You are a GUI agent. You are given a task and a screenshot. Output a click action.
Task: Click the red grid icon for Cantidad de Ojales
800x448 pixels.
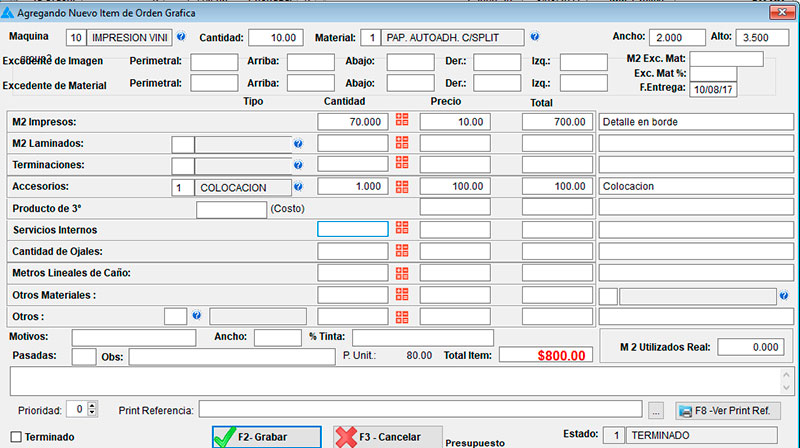[x=403, y=250]
